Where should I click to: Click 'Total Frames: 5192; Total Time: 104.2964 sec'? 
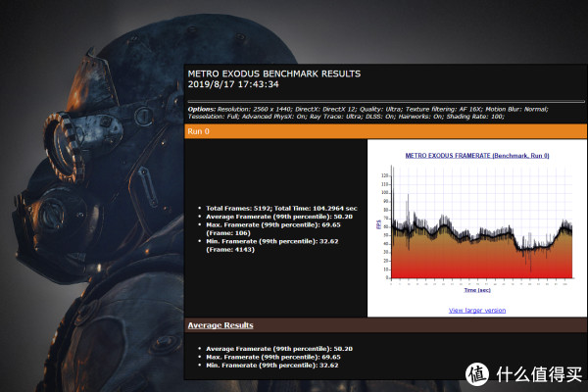281,208
